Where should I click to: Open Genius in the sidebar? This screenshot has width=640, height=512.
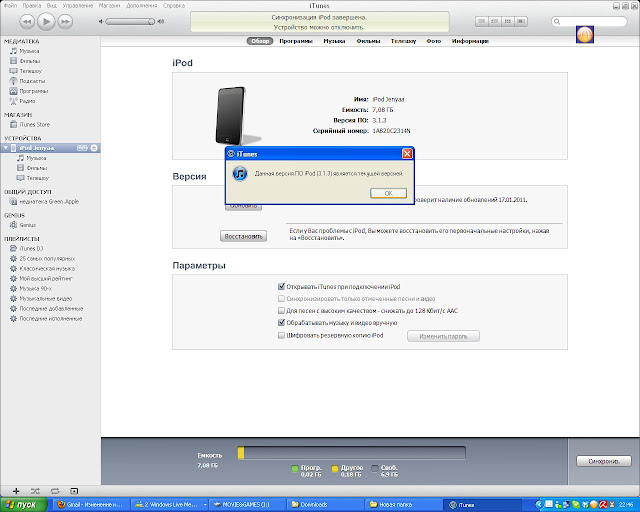tap(27, 225)
